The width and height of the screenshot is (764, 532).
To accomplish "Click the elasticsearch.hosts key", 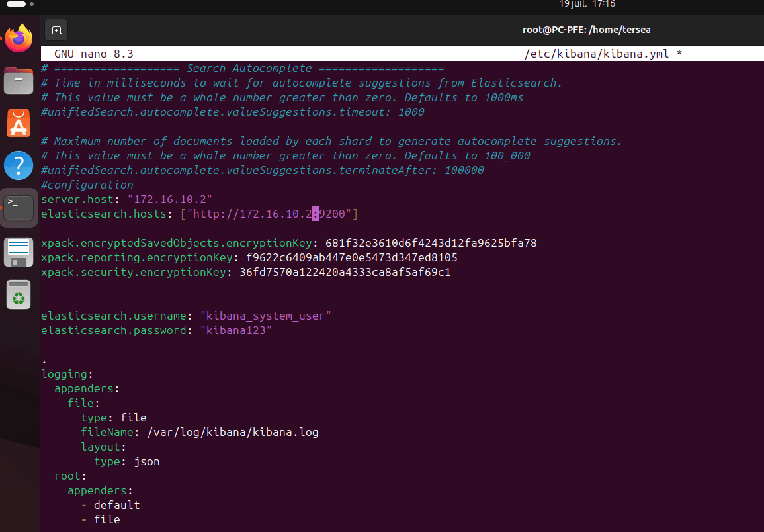I will tap(103, 214).
